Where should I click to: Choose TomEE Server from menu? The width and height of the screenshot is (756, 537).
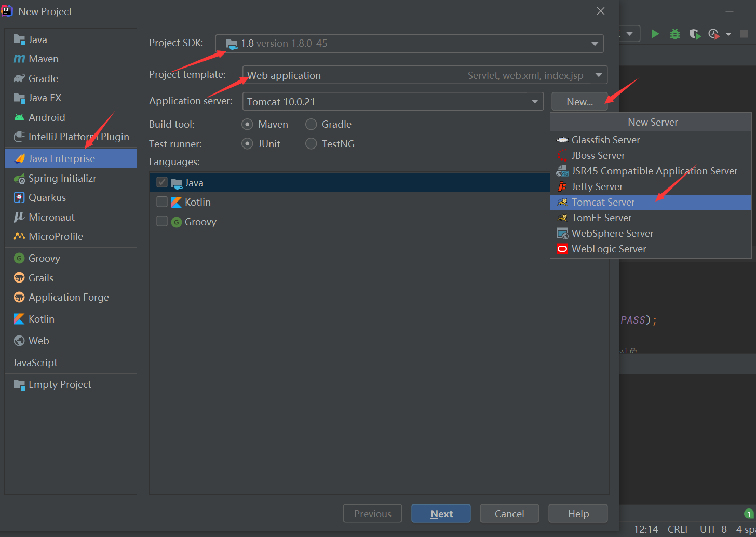tap(651, 218)
